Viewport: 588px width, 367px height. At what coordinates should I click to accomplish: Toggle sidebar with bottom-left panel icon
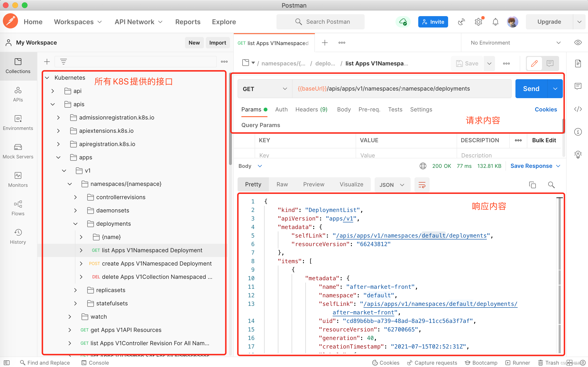(7, 363)
